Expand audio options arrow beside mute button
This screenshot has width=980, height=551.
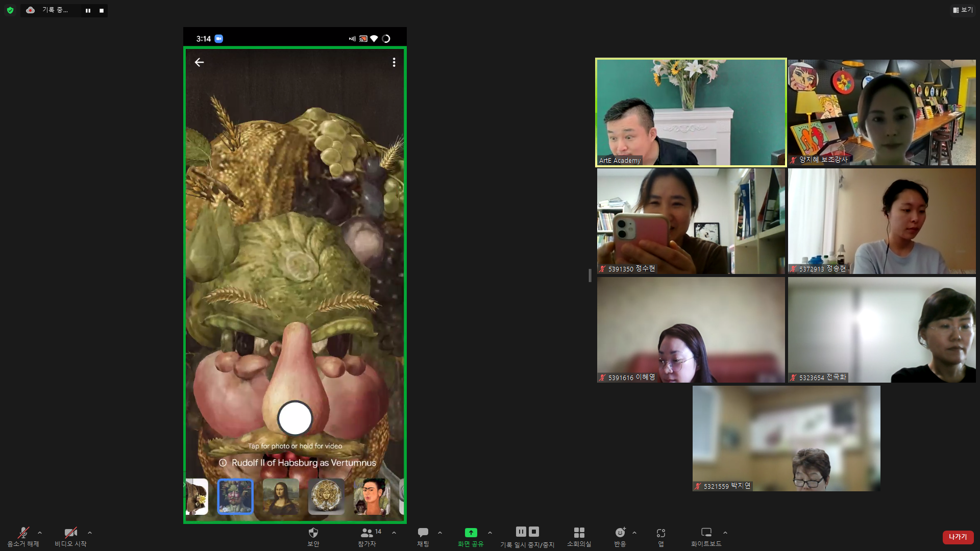pyautogui.click(x=40, y=533)
